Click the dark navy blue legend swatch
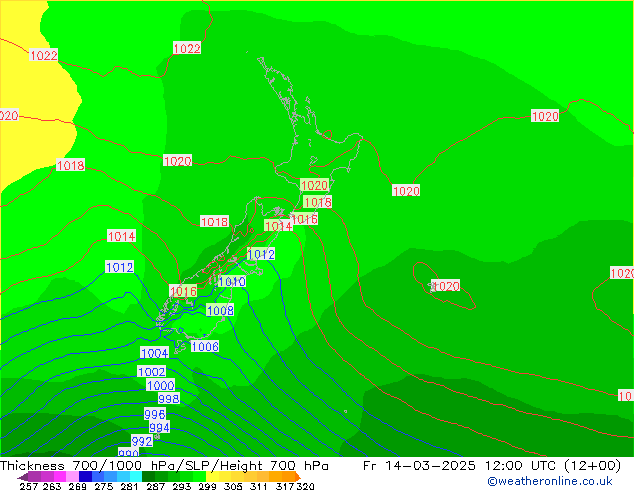 pos(85,477)
